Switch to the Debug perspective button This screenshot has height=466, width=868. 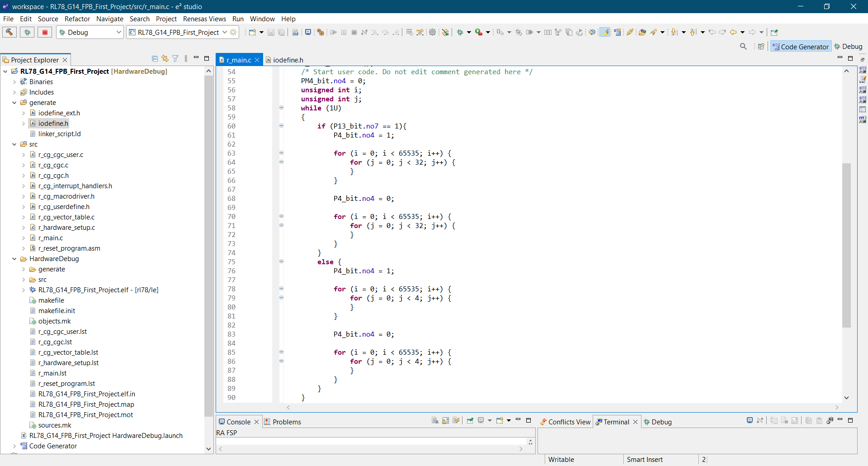(x=849, y=47)
